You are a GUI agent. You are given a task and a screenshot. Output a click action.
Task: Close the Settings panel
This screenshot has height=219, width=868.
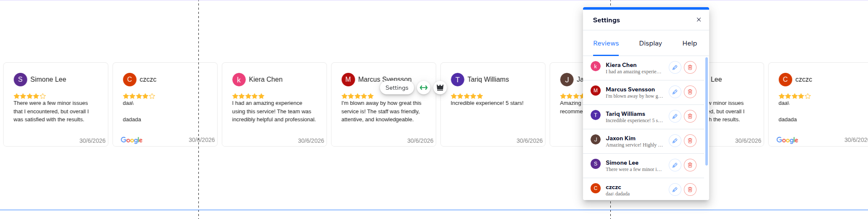(699, 20)
